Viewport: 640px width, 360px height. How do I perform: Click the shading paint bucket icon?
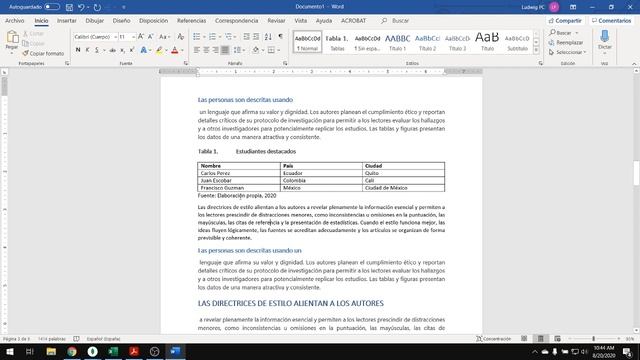[256, 50]
